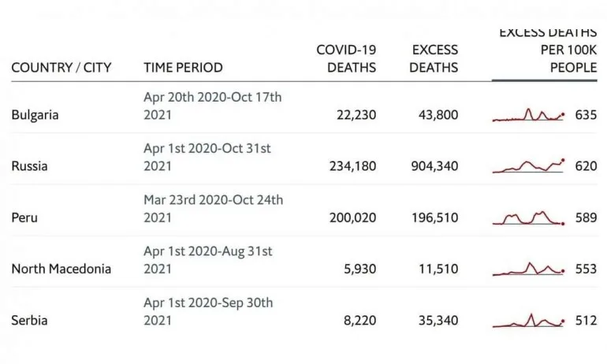Viewport: 607px width, 364px height.
Task: Click Bulgaria's 635 per 100K value
Action: click(586, 115)
